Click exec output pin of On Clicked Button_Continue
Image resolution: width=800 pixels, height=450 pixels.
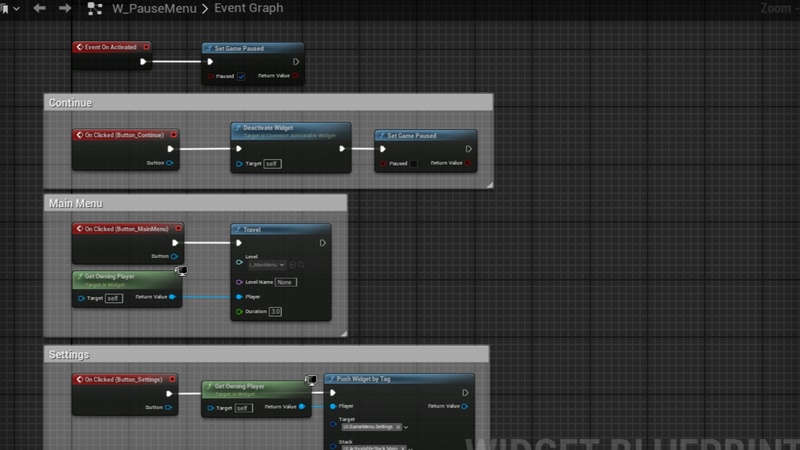(x=170, y=149)
